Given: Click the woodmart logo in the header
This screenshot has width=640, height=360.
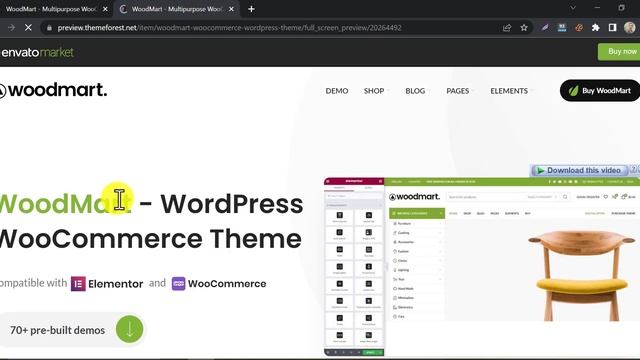Looking at the screenshot, I should point(53,90).
